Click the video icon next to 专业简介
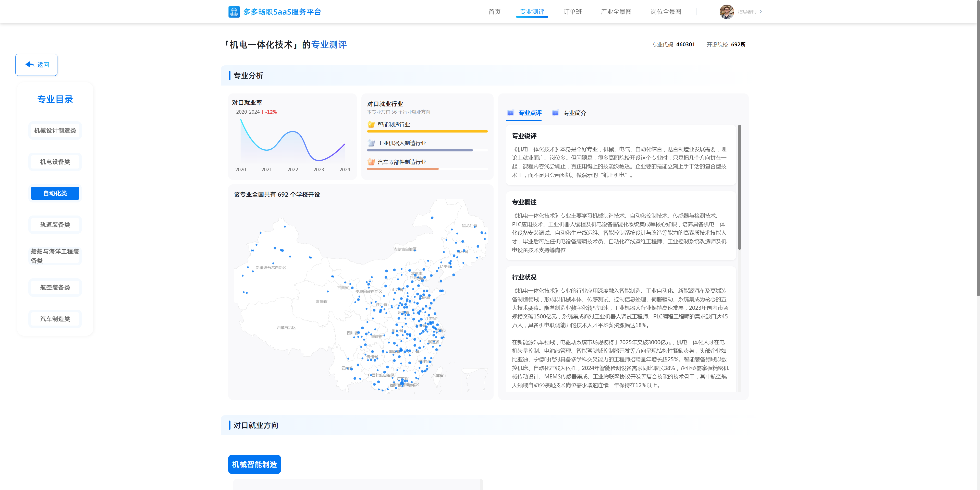This screenshot has height=490, width=980. pos(555,113)
